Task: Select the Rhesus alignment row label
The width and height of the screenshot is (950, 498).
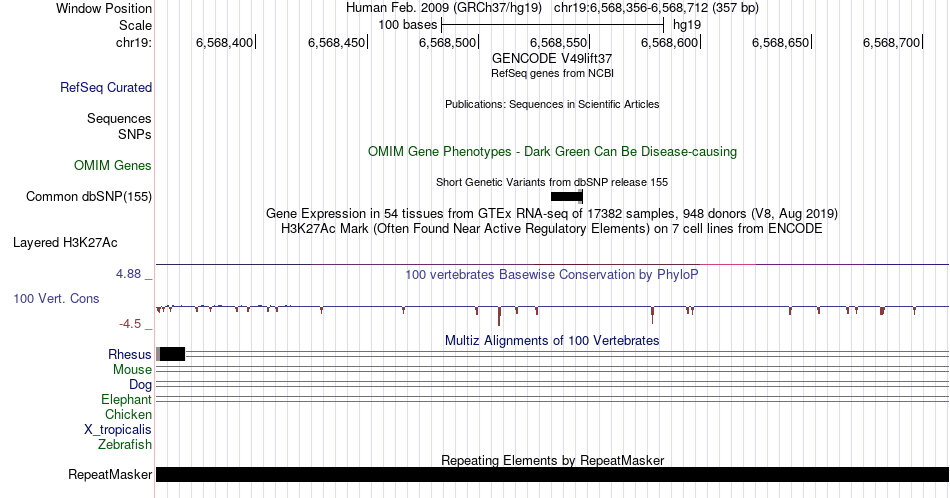Action: point(130,354)
